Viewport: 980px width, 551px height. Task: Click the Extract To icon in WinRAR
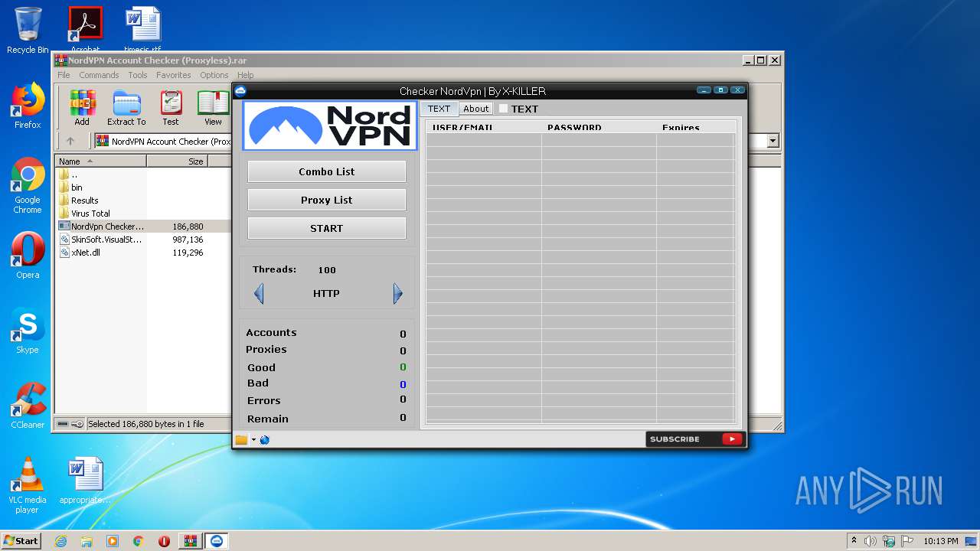coord(126,108)
